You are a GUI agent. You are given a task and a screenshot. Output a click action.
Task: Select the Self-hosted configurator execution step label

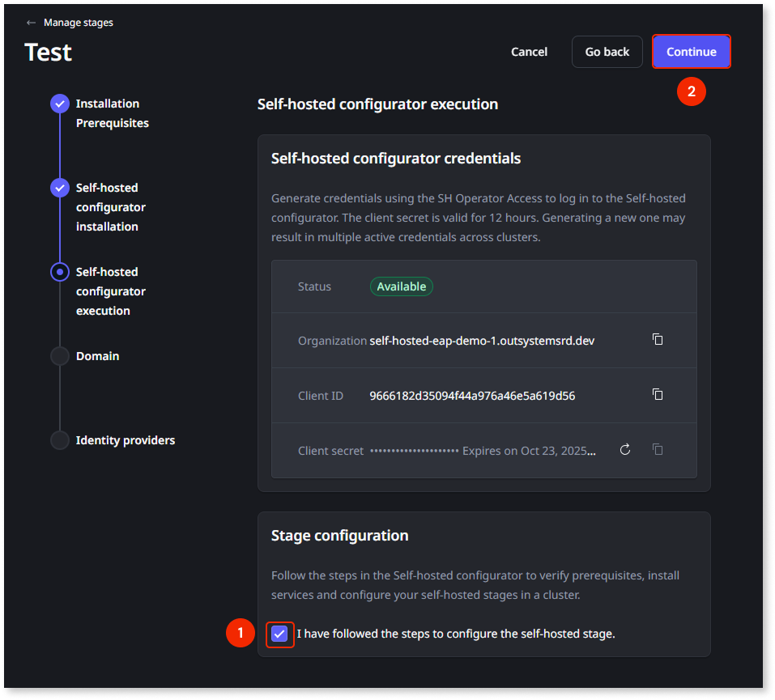[111, 291]
